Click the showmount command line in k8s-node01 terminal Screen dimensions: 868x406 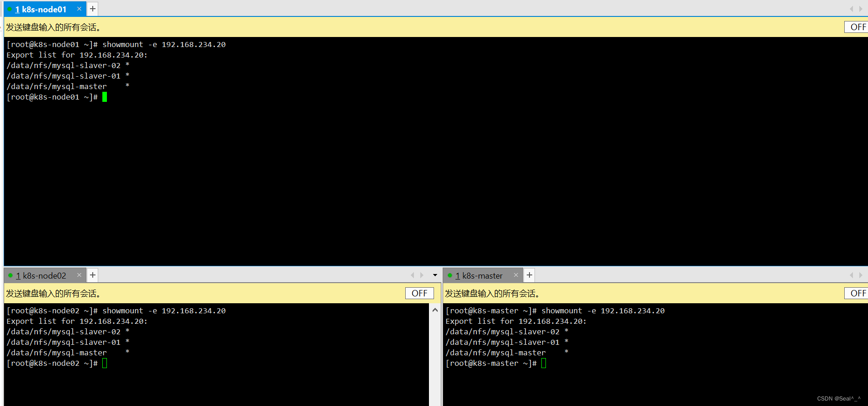tap(116, 44)
